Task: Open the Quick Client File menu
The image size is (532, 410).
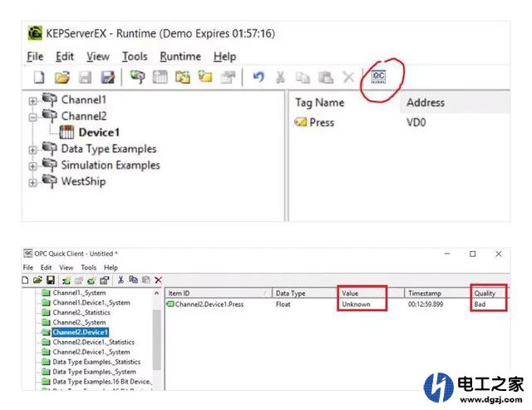Action: pyautogui.click(x=27, y=268)
